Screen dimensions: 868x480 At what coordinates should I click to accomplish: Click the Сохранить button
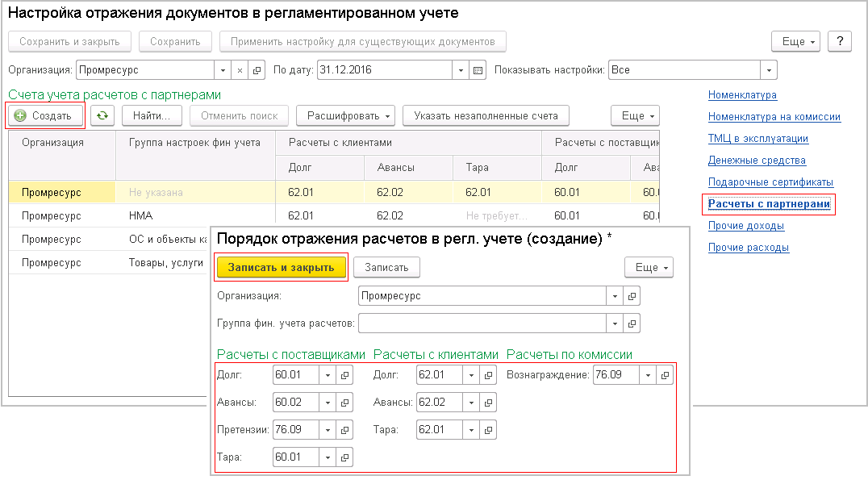pyautogui.click(x=175, y=41)
